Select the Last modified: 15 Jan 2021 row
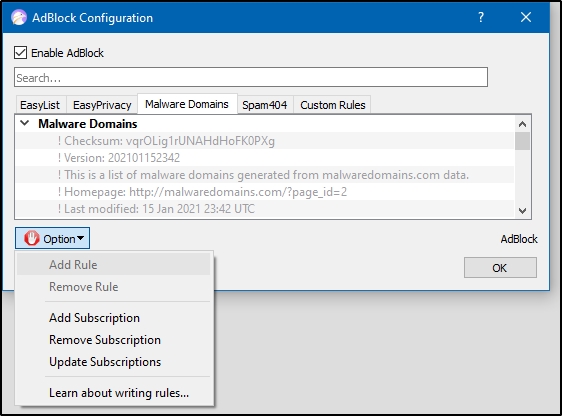The image size is (562, 416). (x=265, y=209)
